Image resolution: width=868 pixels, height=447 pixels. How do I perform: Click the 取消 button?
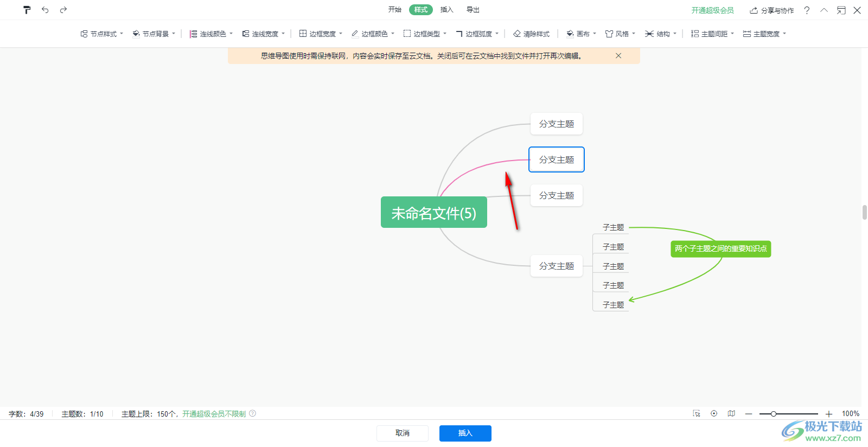(x=403, y=433)
